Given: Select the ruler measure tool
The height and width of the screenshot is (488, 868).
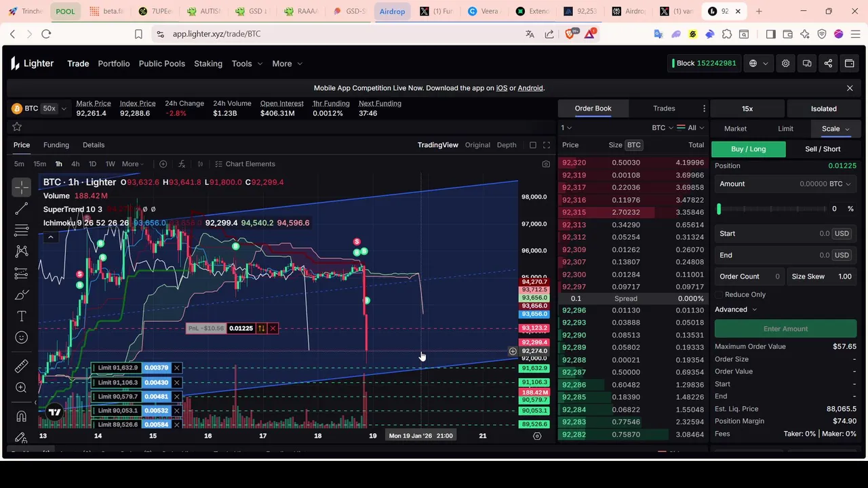Looking at the screenshot, I should (x=21, y=366).
